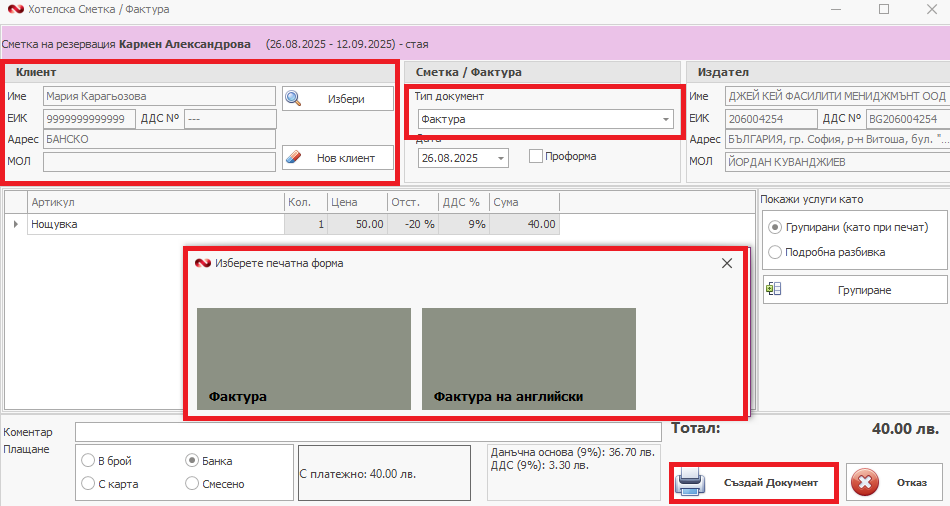Enable the Проформа checkbox

(536, 156)
